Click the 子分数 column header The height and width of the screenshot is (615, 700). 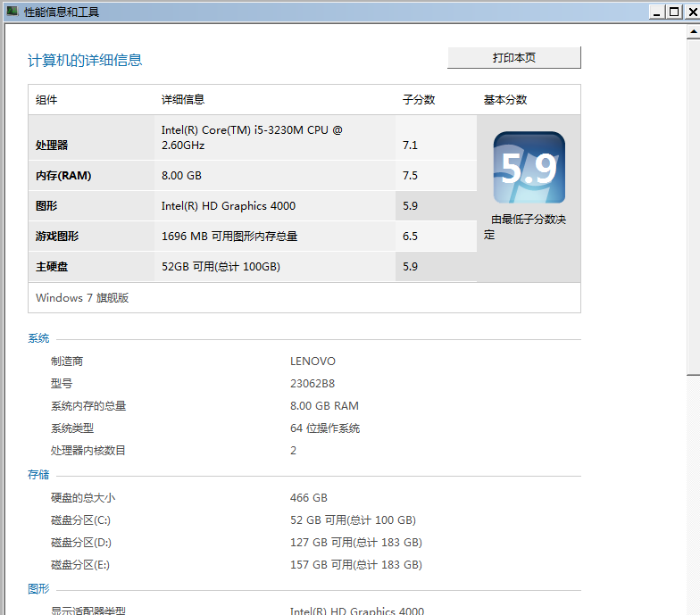(419, 100)
